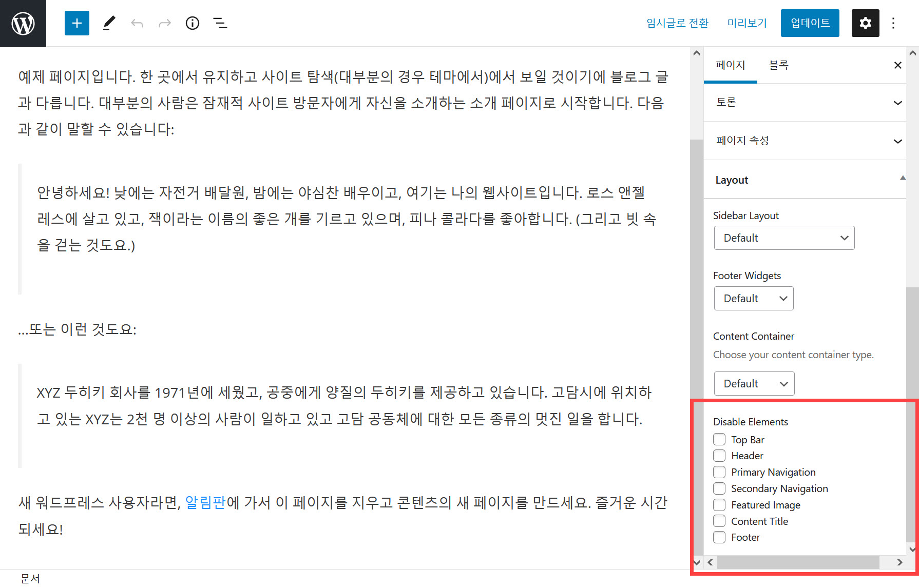Click the 업데이트 button

click(x=810, y=23)
